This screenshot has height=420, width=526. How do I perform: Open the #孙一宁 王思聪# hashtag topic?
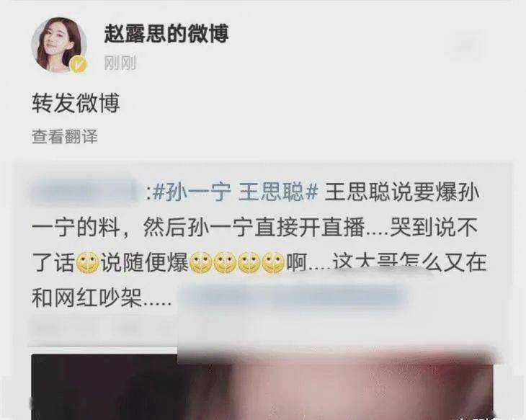pyautogui.click(x=235, y=192)
